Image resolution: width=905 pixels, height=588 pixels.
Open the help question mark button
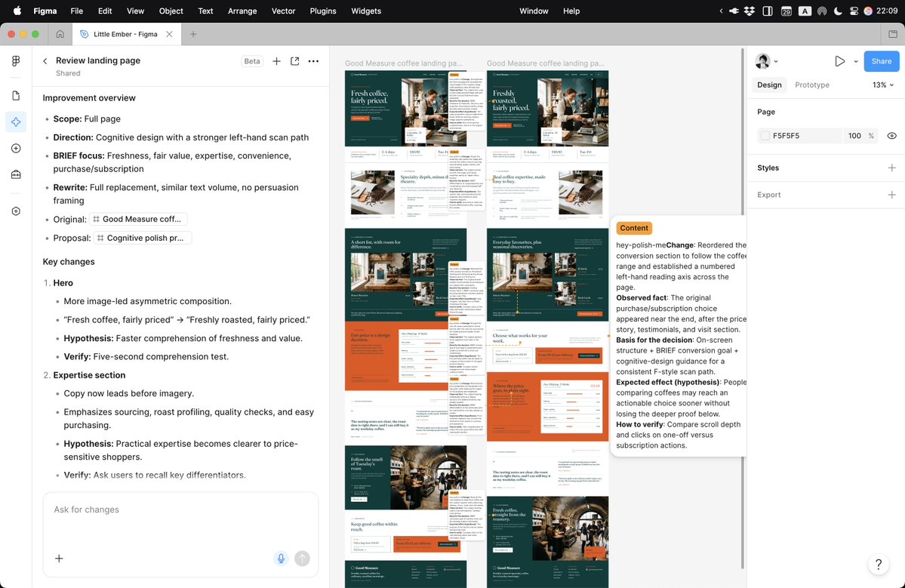[x=879, y=565]
